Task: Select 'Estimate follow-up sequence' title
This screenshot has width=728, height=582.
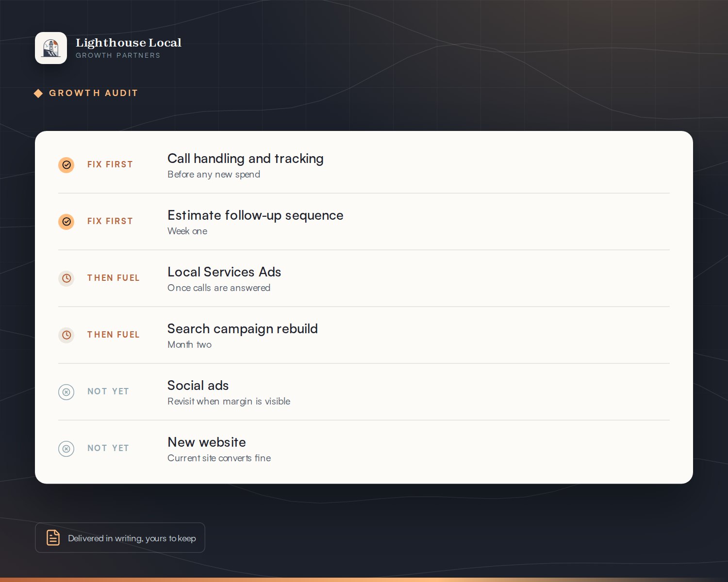Action: (255, 215)
